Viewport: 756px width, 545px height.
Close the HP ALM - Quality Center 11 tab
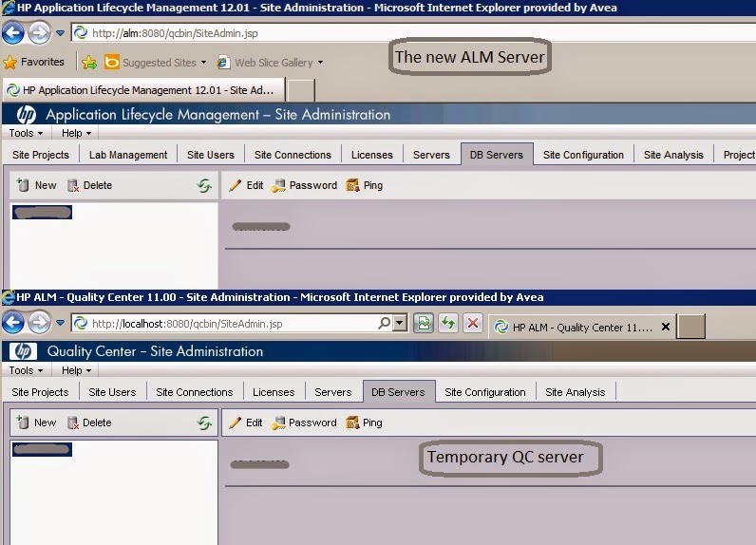(666, 327)
